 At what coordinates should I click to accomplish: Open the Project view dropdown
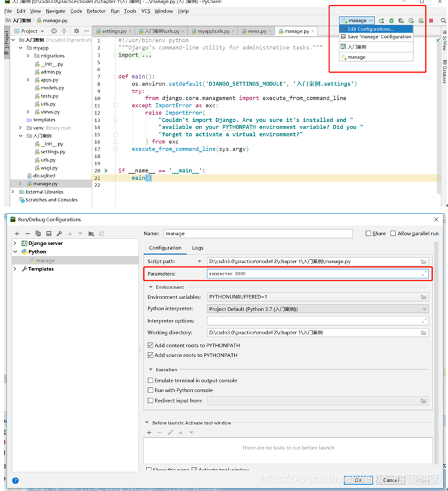click(x=33, y=31)
